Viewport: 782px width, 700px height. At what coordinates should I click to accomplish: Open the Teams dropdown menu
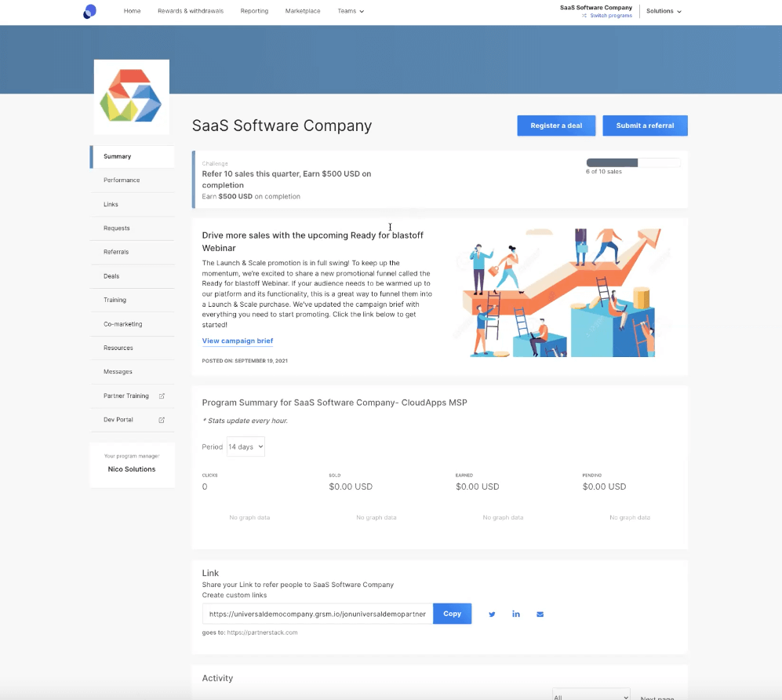pyautogui.click(x=351, y=11)
